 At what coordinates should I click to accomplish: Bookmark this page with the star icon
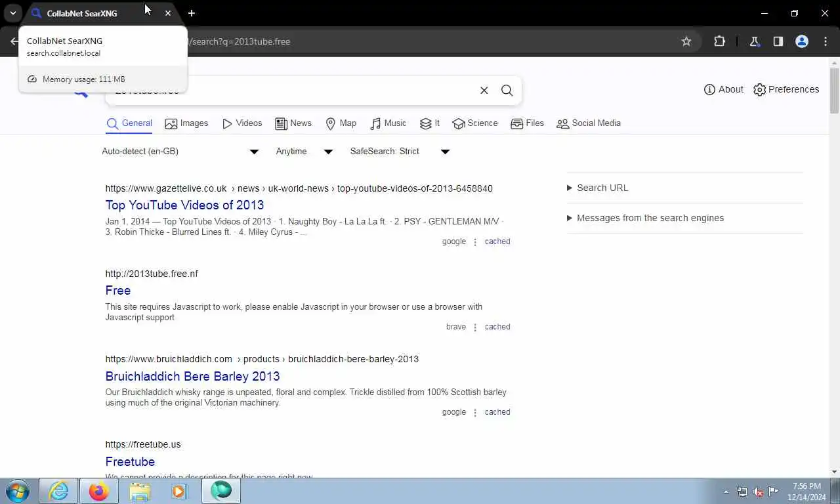pos(686,41)
